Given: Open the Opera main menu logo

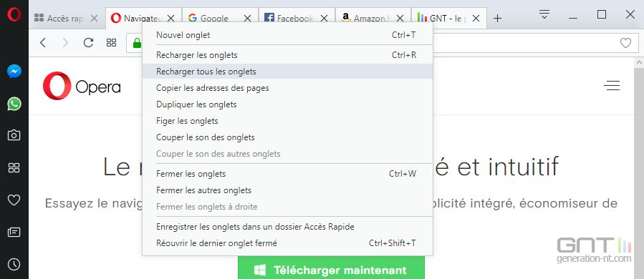Looking at the screenshot, I should click(x=14, y=14).
